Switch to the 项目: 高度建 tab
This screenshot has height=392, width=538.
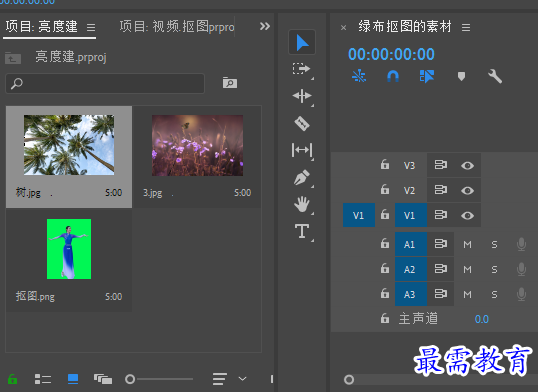click(42, 26)
